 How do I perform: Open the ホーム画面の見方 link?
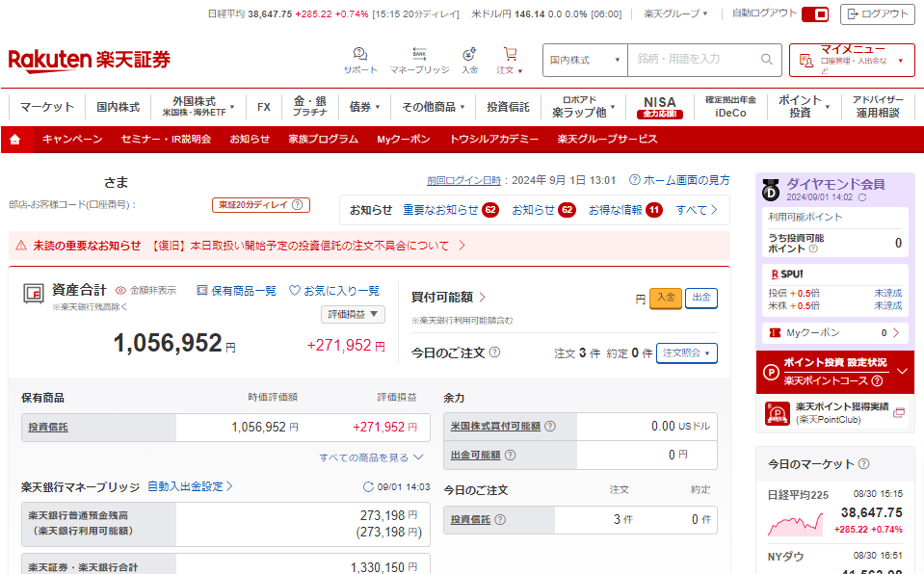pos(679,180)
